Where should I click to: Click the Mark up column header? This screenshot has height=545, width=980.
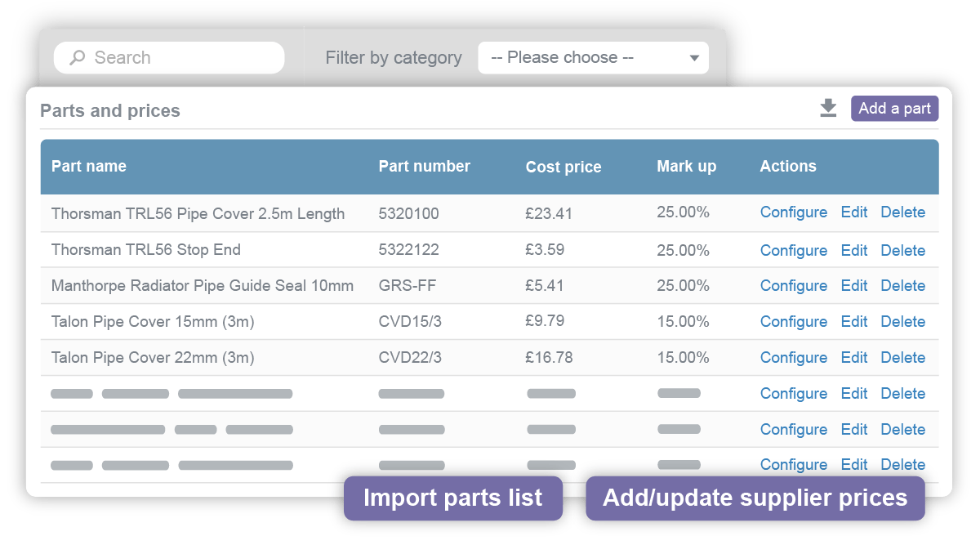coord(686,166)
